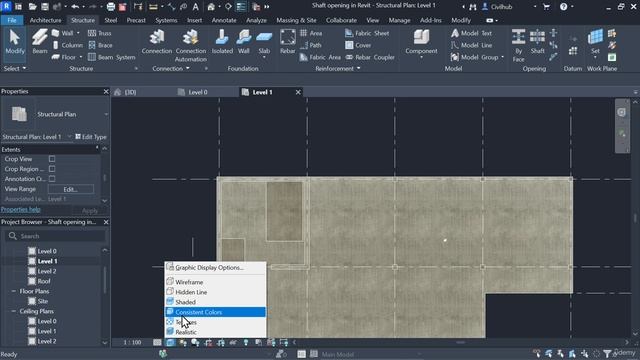Screen dimensions: 640x360
Task: Create a Shaft opening
Action: (538, 42)
